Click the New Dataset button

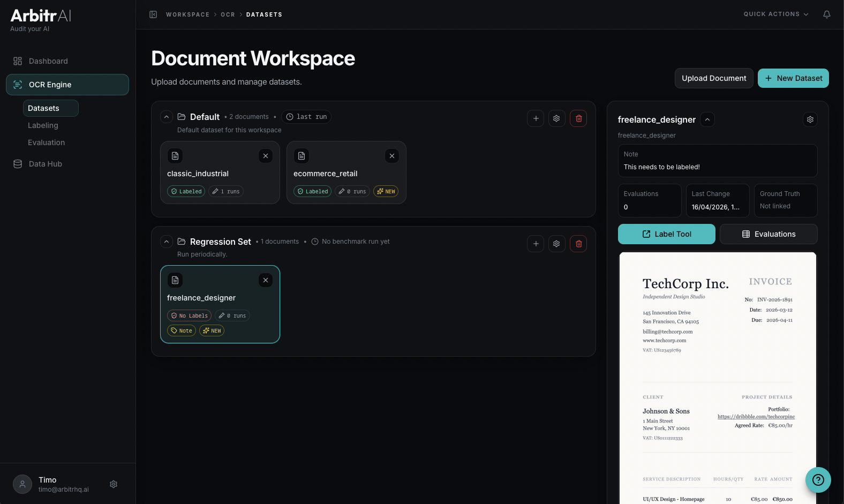click(793, 78)
